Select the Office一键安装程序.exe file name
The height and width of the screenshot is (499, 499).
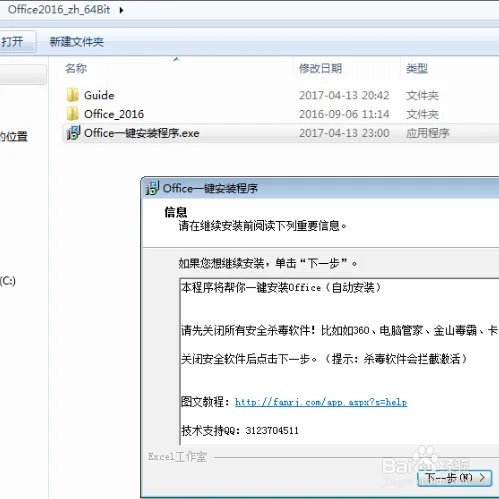pos(142,133)
